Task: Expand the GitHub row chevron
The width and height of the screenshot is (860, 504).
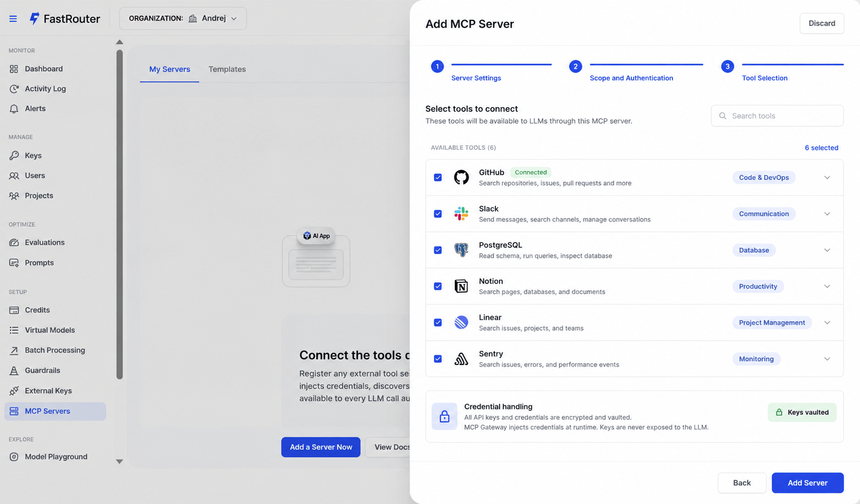Action: (827, 177)
